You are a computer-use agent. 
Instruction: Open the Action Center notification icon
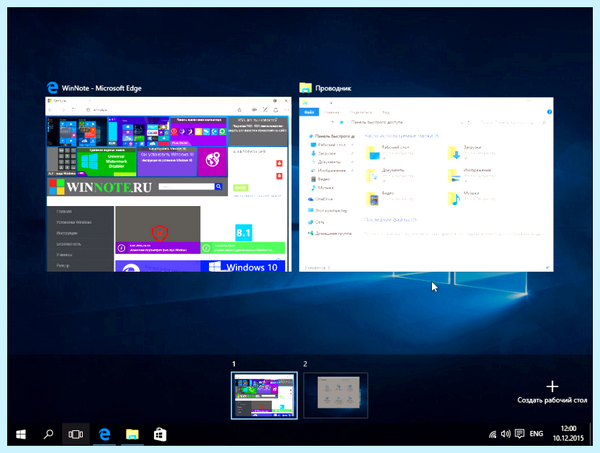pyautogui.click(x=519, y=434)
